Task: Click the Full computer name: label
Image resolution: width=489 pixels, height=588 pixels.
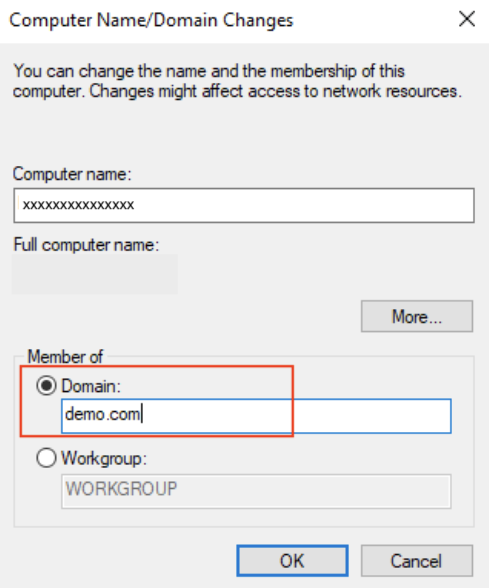Action: (x=86, y=245)
